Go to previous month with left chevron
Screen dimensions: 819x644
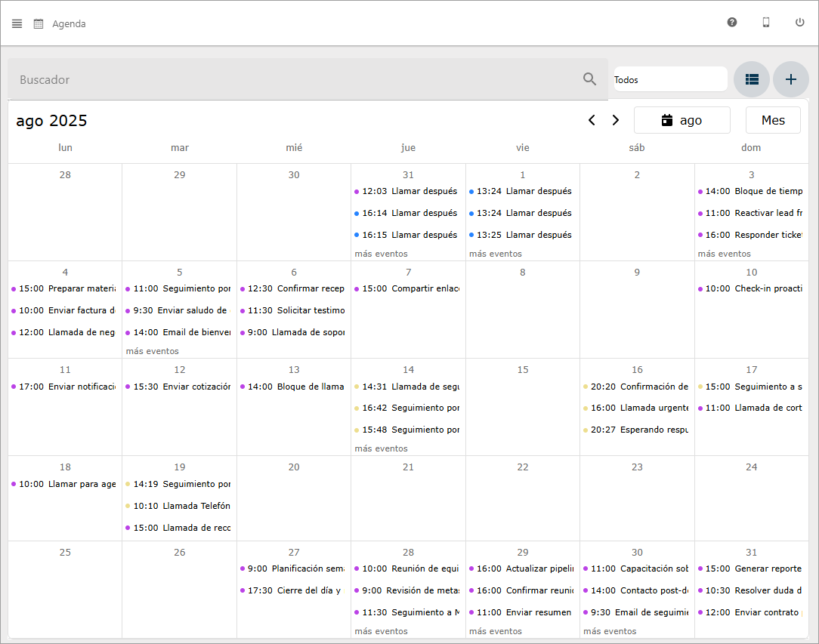click(592, 120)
